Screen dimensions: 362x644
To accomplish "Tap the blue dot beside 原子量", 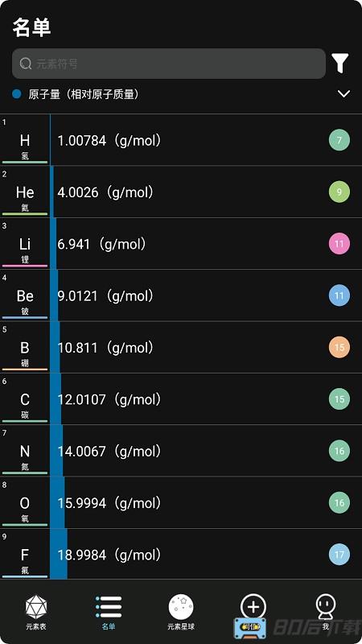I will [x=17, y=94].
